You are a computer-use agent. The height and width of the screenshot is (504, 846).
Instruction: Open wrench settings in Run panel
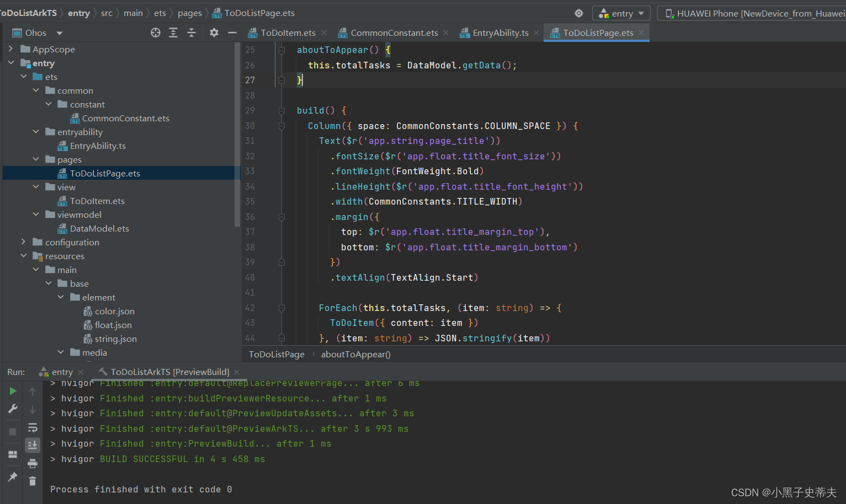pyautogui.click(x=13, y=409)
